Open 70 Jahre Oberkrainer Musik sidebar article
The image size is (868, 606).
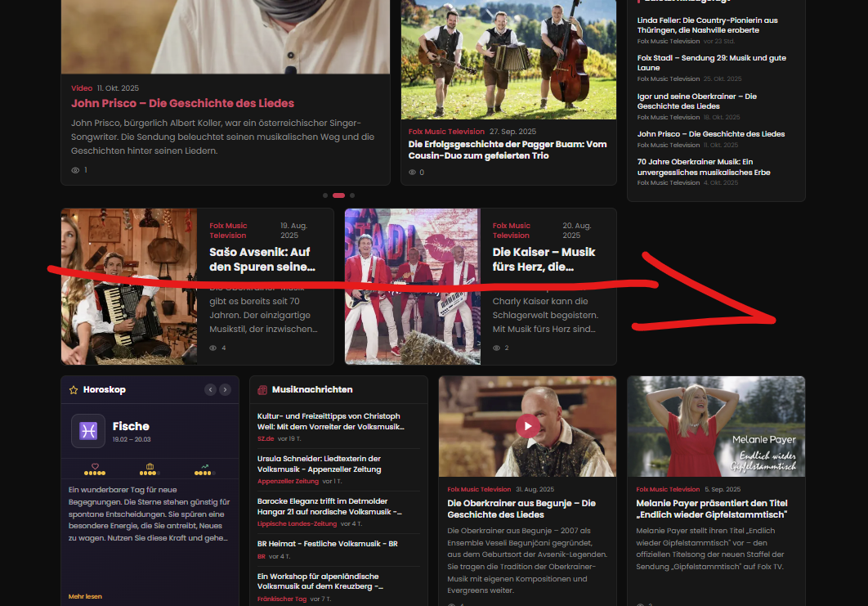tap(704, 168)
